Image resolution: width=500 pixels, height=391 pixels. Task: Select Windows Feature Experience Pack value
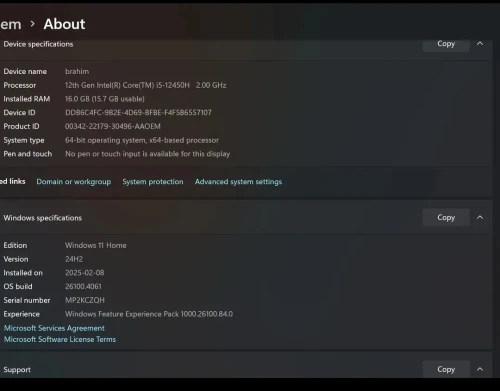(149, 314)
